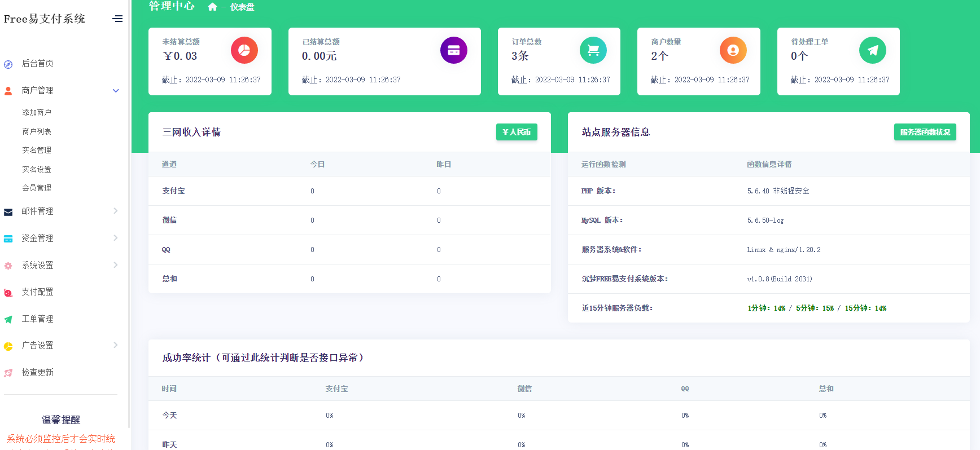The height and width of the screenshot is (450, 980).
Task: Select 实名设置 submenu item
Action: tap(37, 169)
